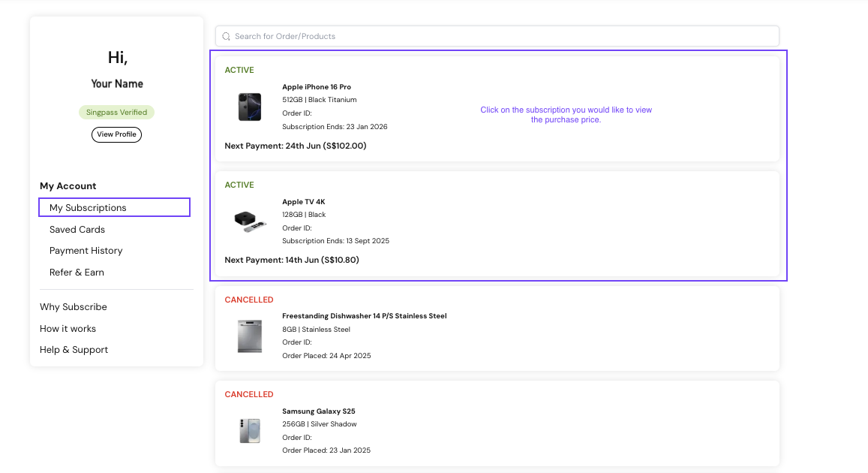Click the 8GB | Stainless Steel spec
The image size is (868, 473).
tap(316, 330)
